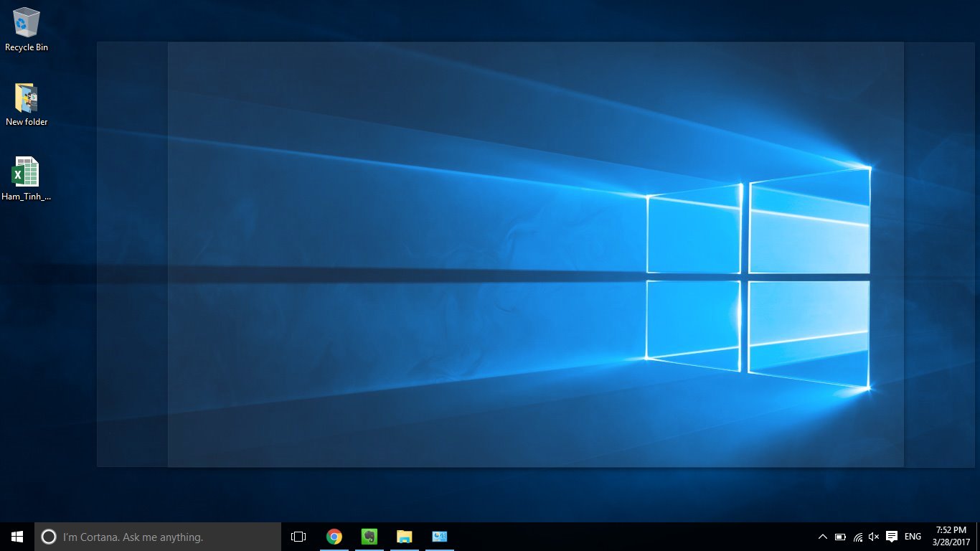Select Chrome's running-app underline indicator
This screenshot has width=980, height=551.
tap(334, 549)
